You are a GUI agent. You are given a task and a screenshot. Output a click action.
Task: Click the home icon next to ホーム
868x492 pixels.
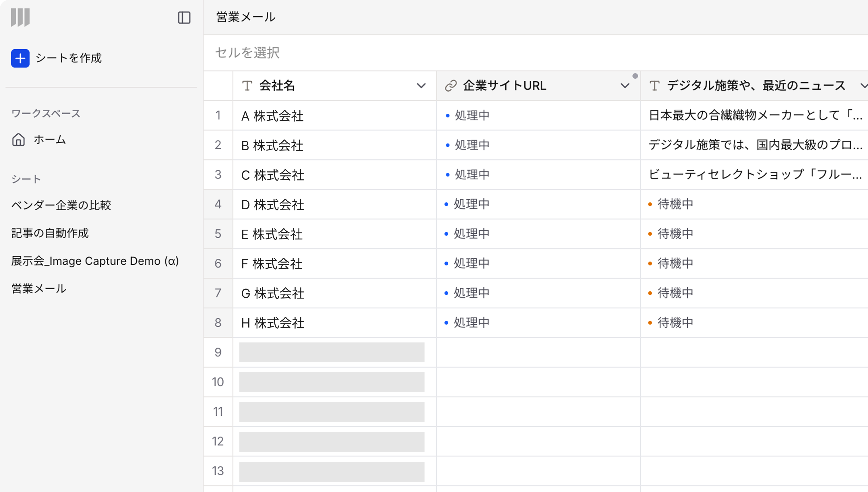(x=19, y=140)
